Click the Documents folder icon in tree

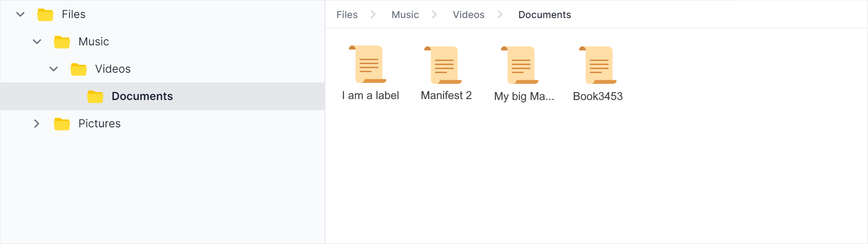pyautogui.click(x=95, y=97)
